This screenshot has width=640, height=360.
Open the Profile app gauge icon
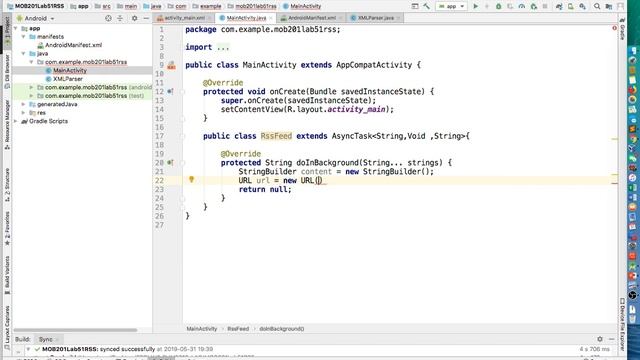pos(522,7)
